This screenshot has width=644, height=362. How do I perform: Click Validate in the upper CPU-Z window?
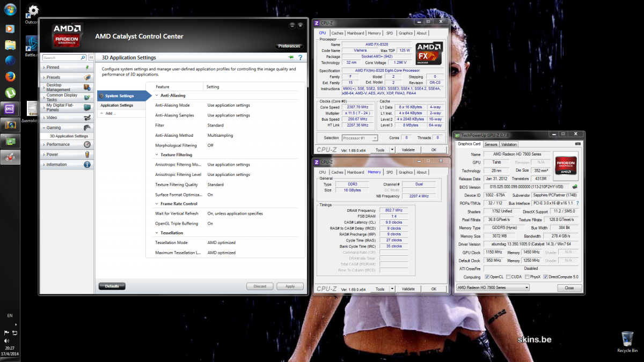(408, 150)
